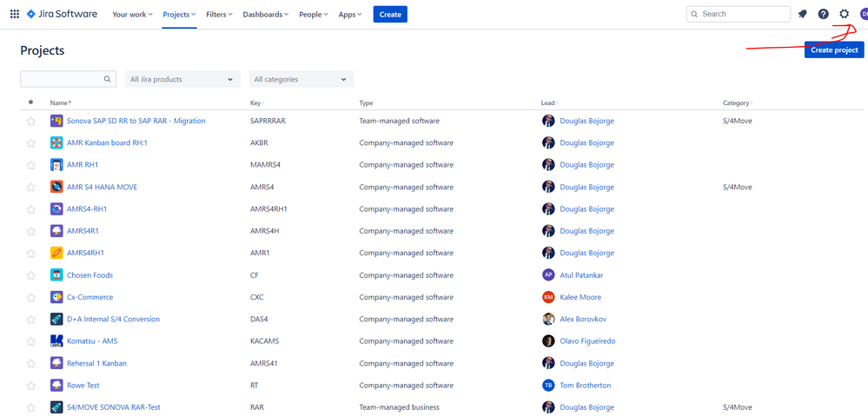Expand the Apps menu
Viewport: 868px width, 416px height.
350,15
